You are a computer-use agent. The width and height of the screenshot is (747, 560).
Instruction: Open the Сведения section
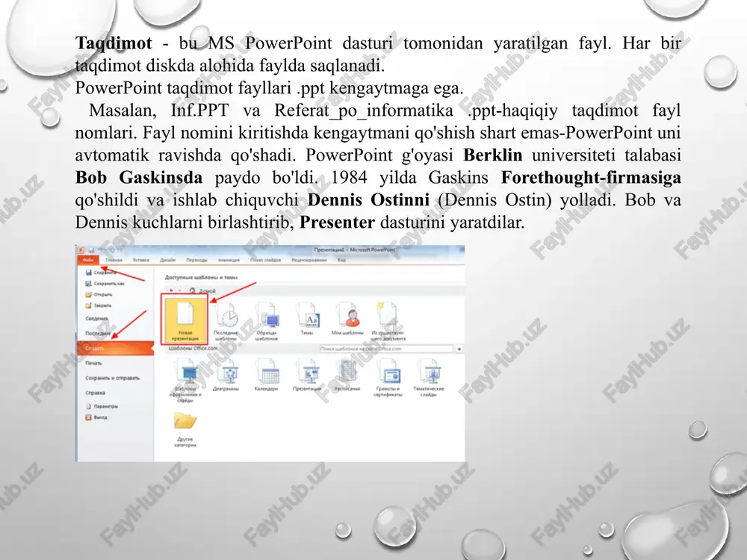[96, 319]
